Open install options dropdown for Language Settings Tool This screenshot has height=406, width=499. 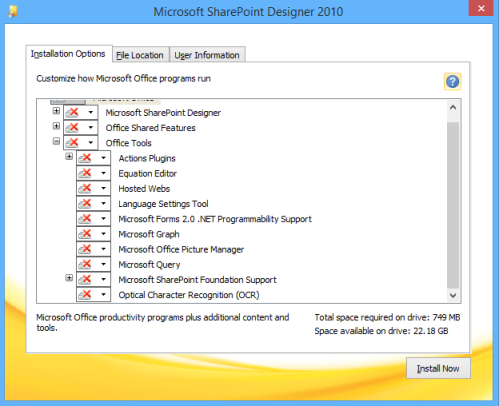coord(103,203)
